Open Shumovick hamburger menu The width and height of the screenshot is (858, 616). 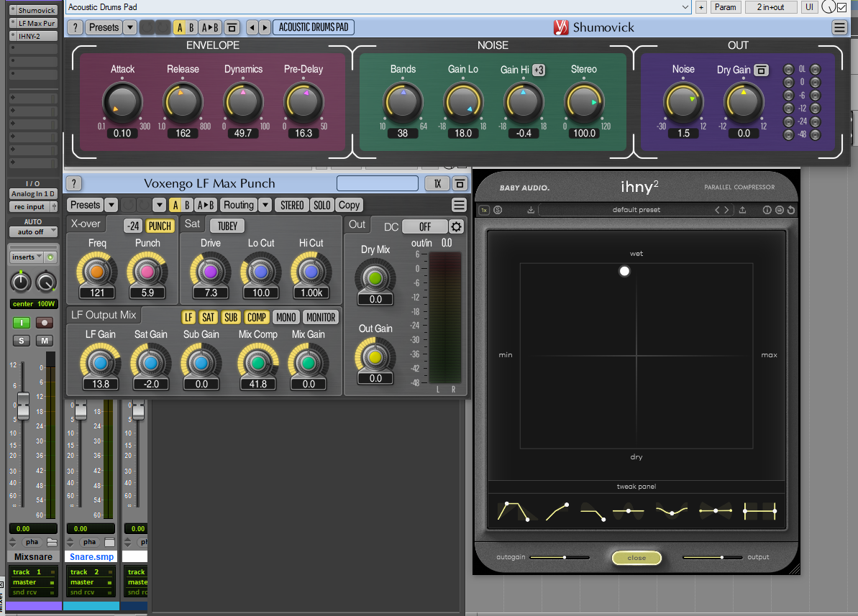coord(839,27)
